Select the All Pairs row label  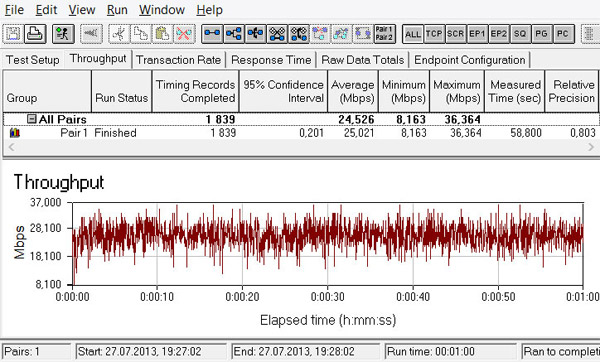coord(62,119)
